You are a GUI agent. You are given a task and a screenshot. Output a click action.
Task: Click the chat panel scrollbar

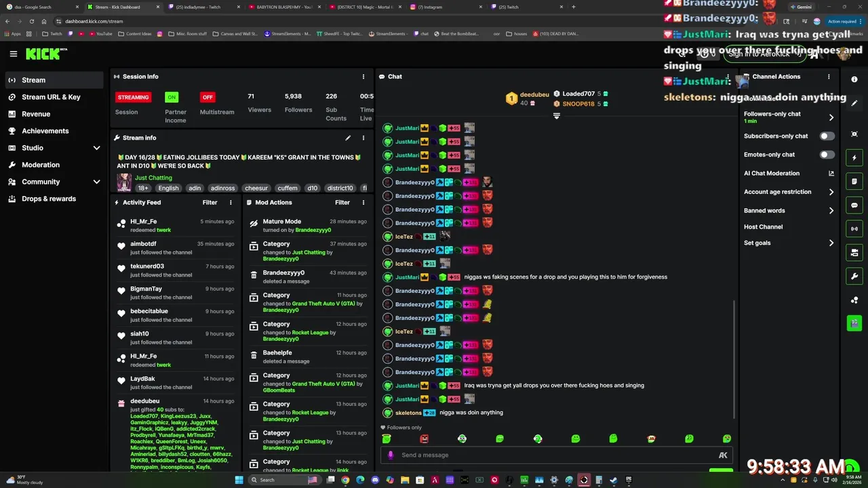(734, 359)
